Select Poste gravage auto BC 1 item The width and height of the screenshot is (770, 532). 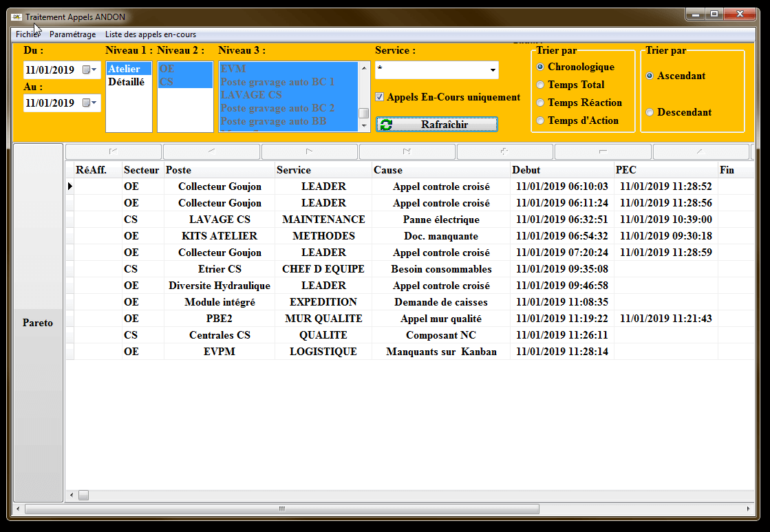[x=289, y=81]
